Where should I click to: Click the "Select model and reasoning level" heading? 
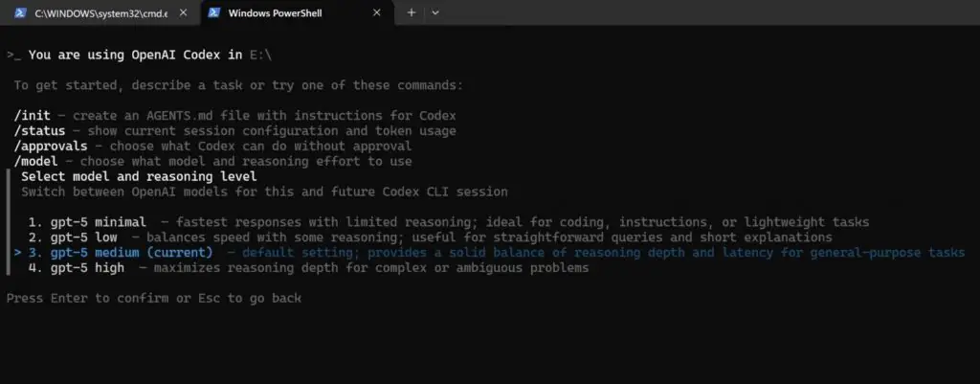click(x=139, y=177)
